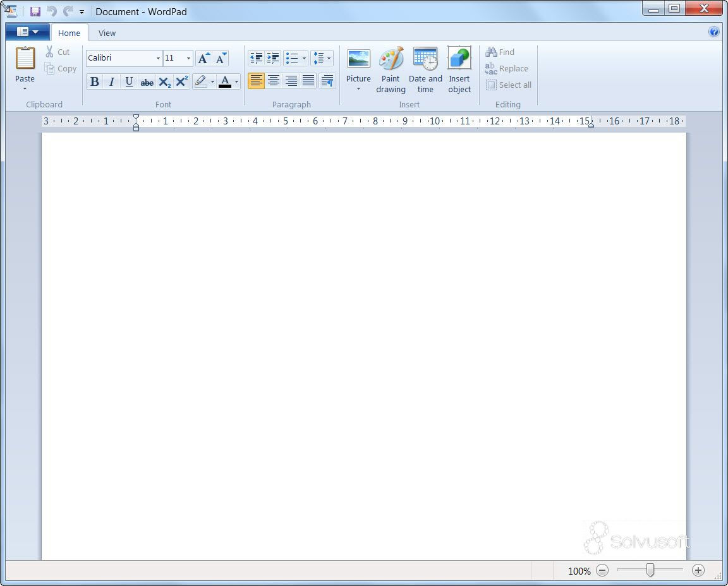Align text left

[x=257, y=81]
